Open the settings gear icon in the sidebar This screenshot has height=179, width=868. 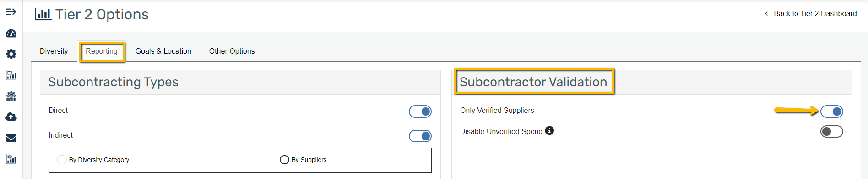point(11,54)
